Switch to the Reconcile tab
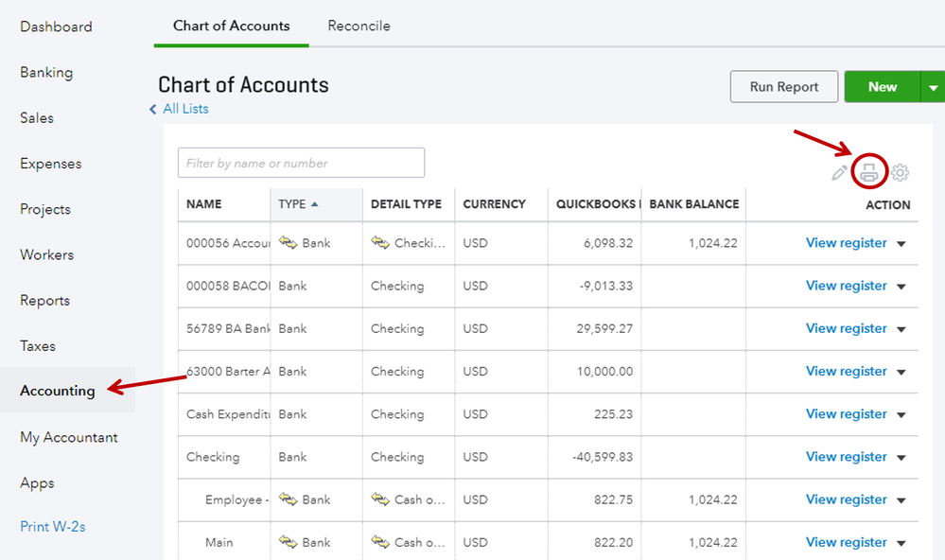Image resolution: width=945 pixels, height=560 pixels. pyautogui.click(x=359, y=26)
